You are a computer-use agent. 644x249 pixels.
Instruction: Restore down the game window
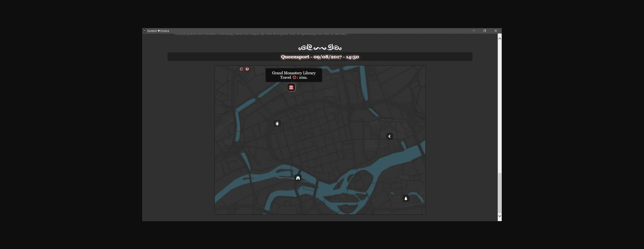pos(484,31)
